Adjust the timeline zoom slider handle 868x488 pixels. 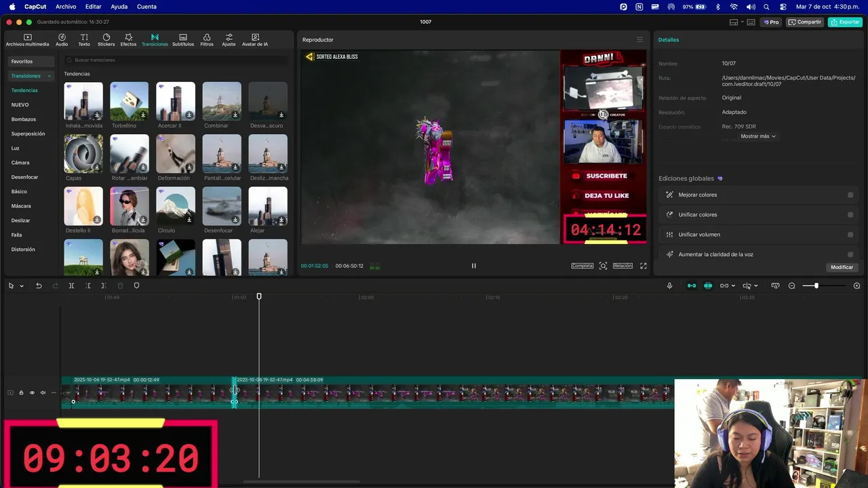[x=816, y=286]
